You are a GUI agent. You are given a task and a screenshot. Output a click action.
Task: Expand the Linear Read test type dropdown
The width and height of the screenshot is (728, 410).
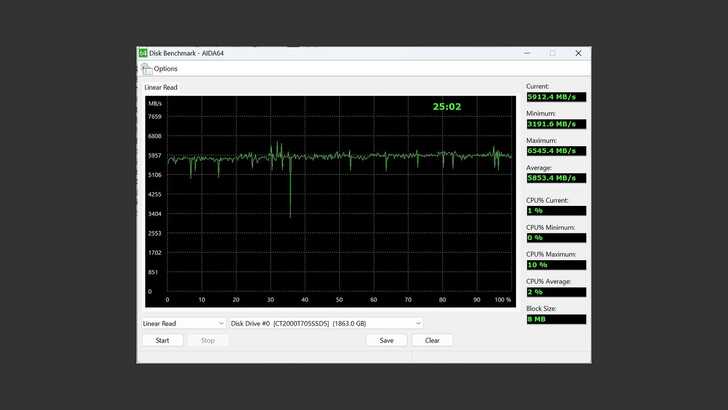(184, 323)
